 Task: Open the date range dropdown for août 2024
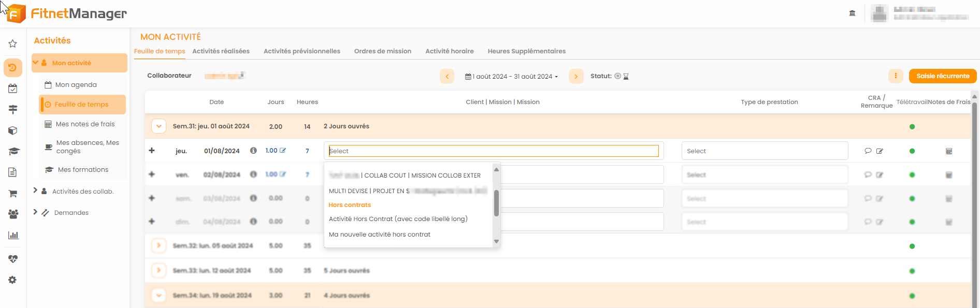pyautogui.click(x=511, y=77)
